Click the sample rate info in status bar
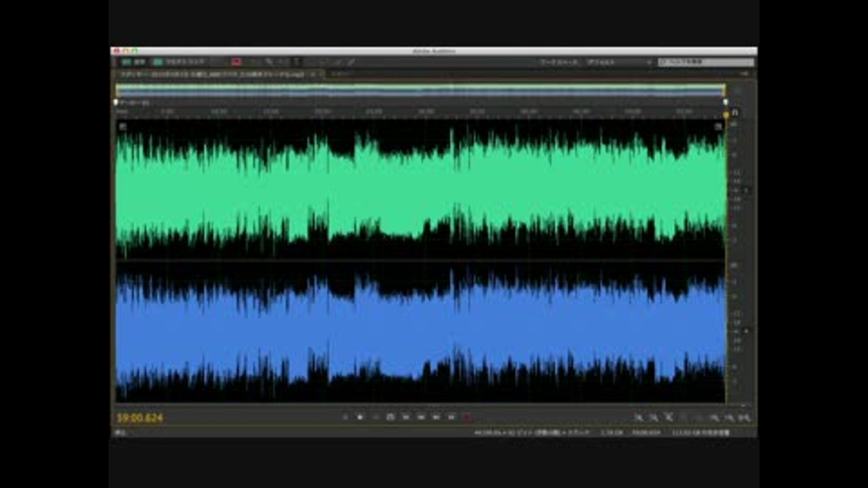The height and width of the screenshot is (488, 868). coord(532,433)
